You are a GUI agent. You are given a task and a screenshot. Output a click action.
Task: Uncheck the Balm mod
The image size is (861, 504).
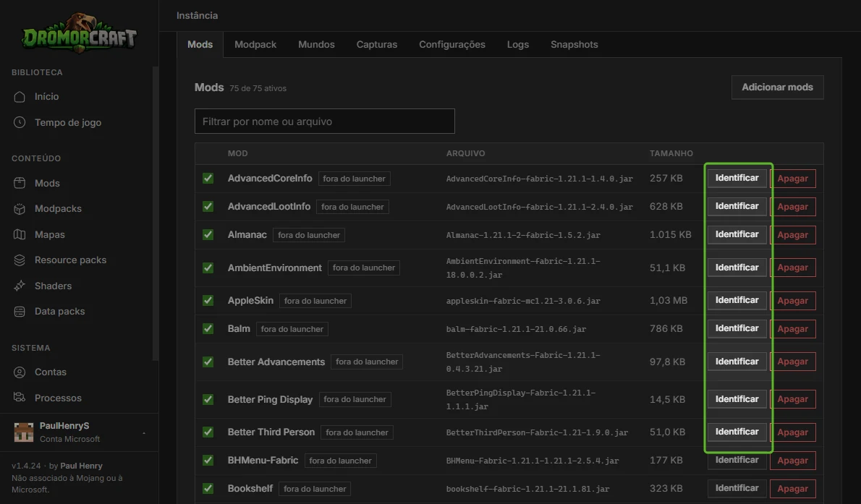[x=208, y=329]
